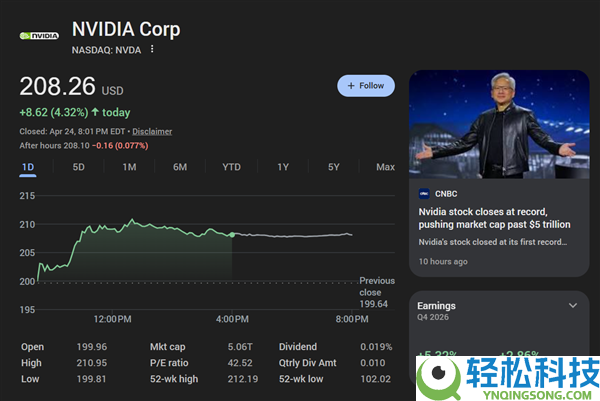The image size is (600, 401).
Task: Open the Jensen Huang news thumbnail
Action: tap(499, 124)
